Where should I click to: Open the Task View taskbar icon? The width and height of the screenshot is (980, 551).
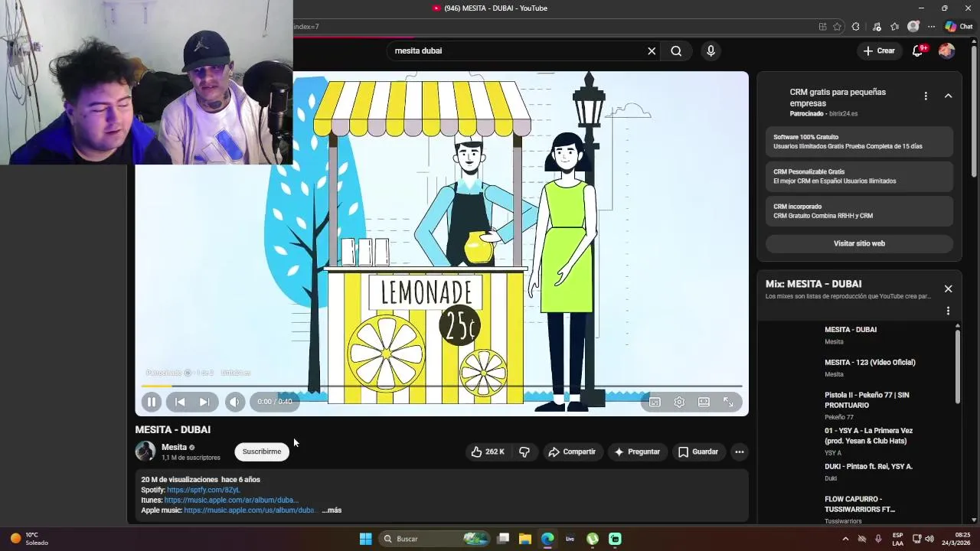point(503,539)
